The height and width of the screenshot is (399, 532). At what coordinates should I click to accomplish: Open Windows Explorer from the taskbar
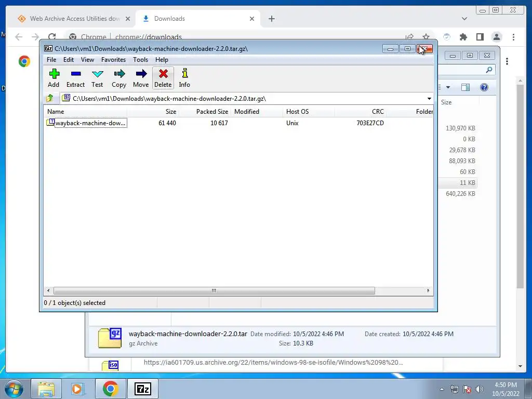point(46,389)
